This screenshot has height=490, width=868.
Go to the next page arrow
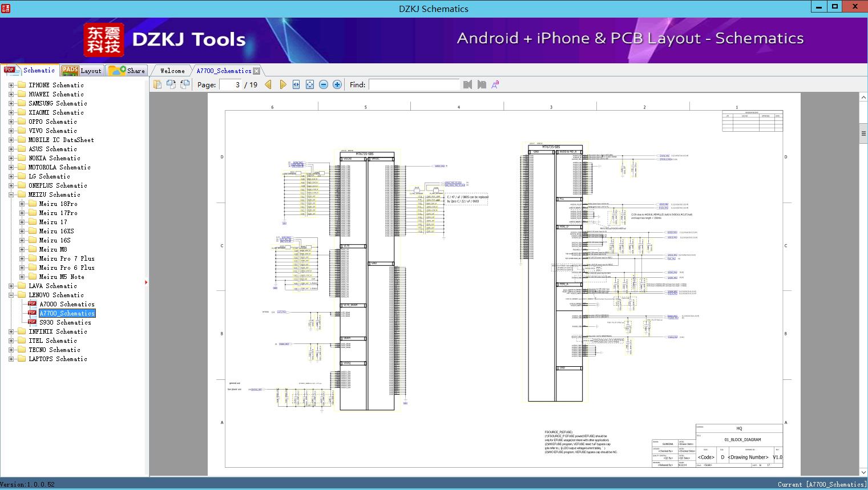tap(282, 84)
